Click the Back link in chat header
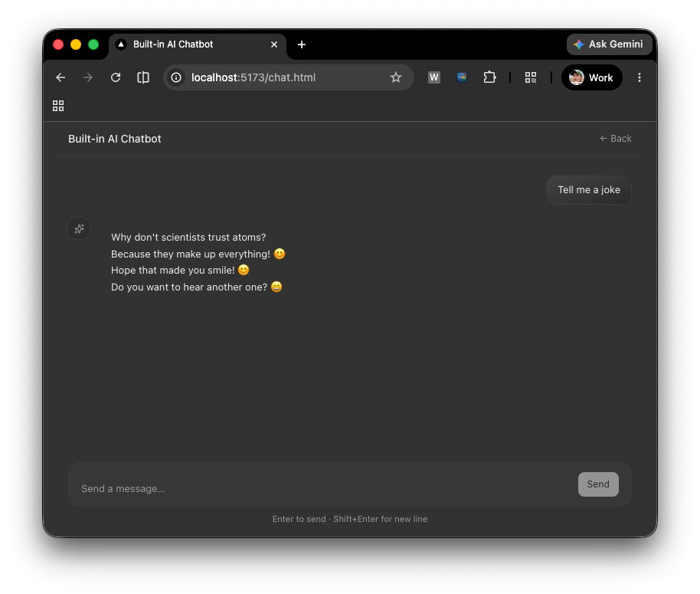The image size is (700, 594). pyautogui.click(x=616, y=139)
